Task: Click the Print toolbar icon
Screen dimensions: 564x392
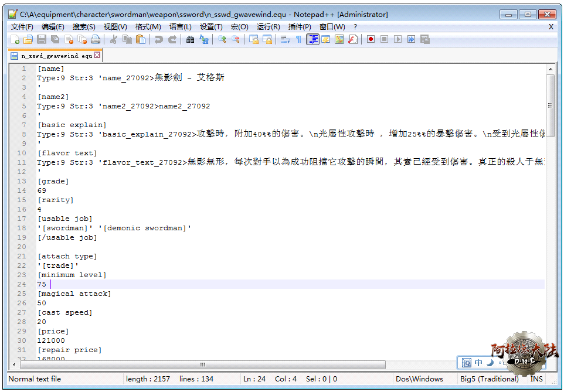Action: click(x=96, y=39)
